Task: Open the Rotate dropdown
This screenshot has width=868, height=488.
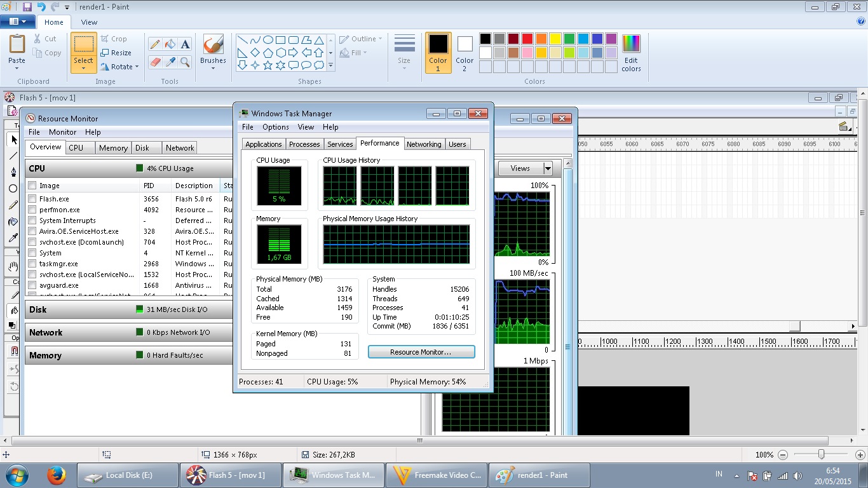Action: pos(137,67)
